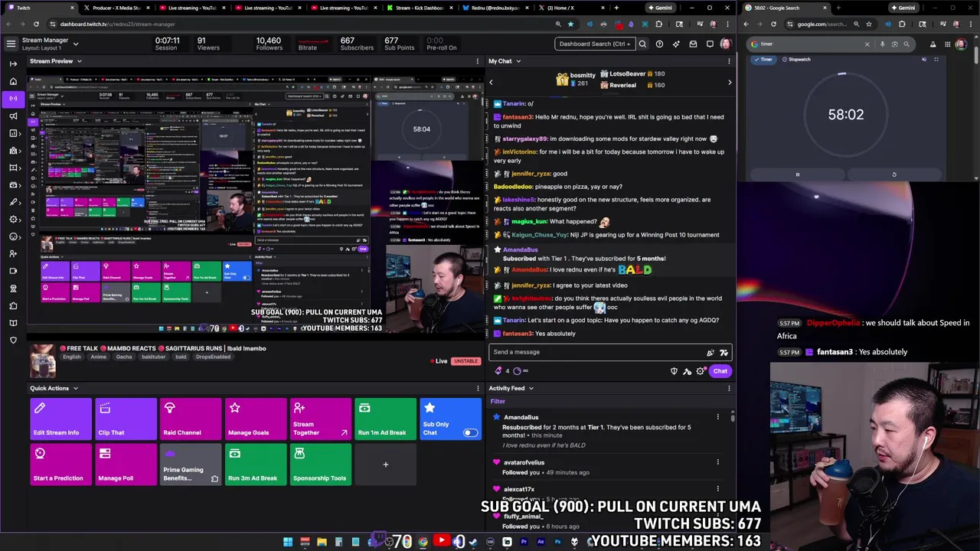Click the purple Chat send button
The height and width of the screenshot is (551, 980).
pyautogui.click(x=720, y=371)
